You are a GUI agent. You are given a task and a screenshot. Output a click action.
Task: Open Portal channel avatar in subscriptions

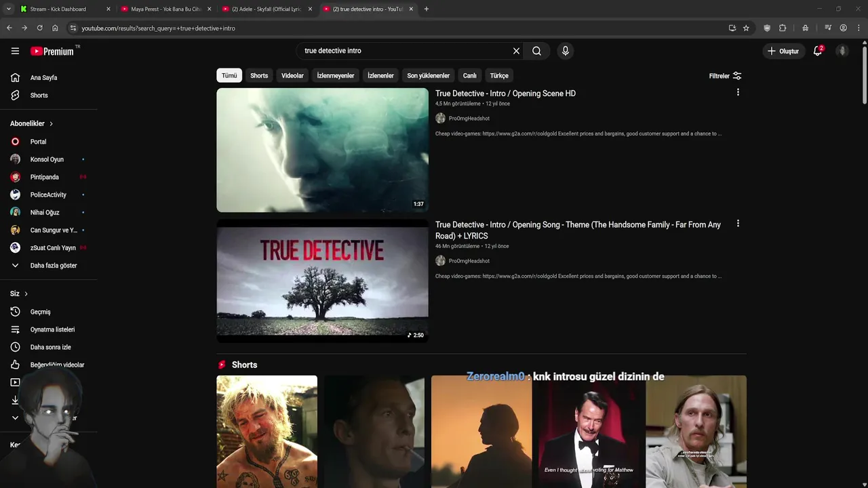tap(15, 142)
